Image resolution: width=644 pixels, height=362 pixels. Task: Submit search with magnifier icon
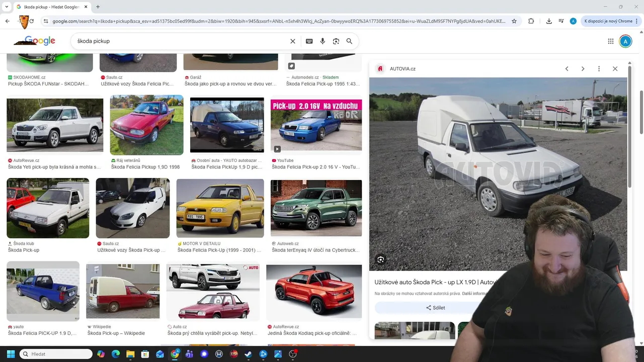[x=349, y=41]
